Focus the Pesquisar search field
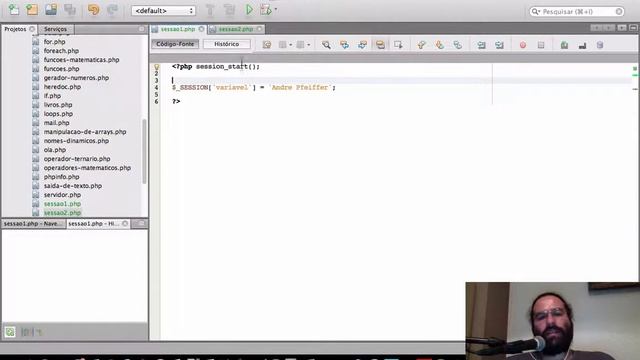 [576, 11]
